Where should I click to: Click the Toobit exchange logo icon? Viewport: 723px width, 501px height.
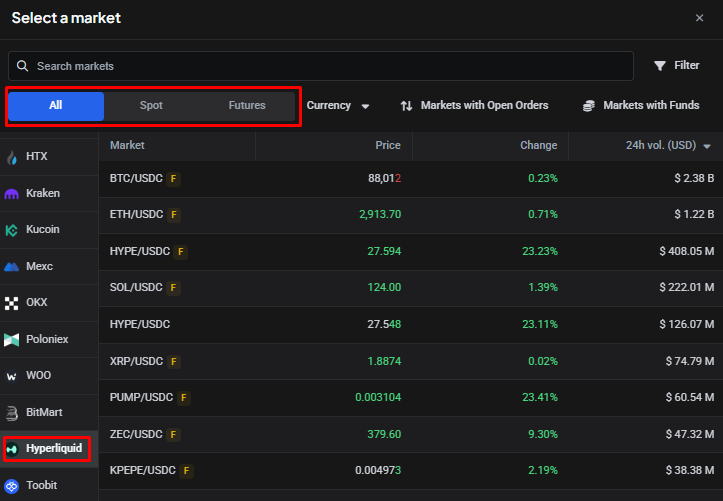click(12, 486)
